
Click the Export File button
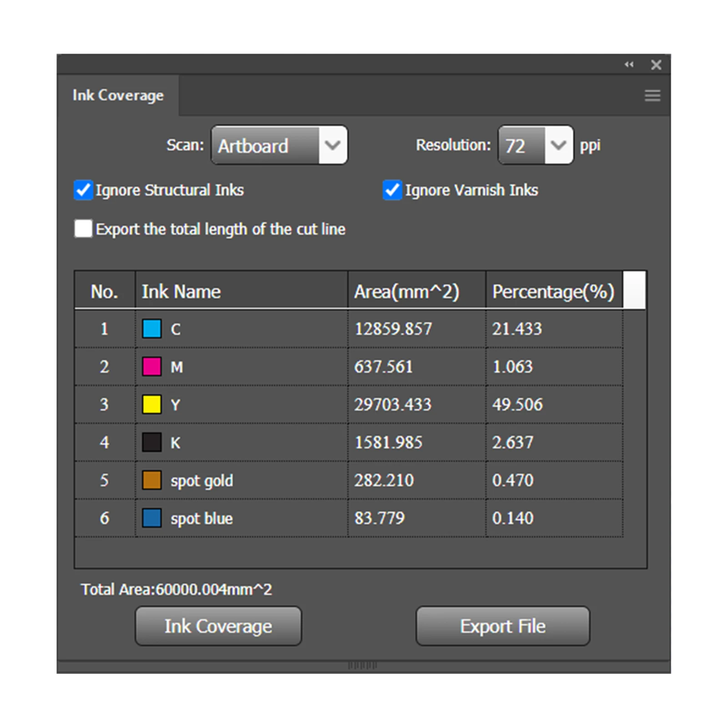point(503,626)
